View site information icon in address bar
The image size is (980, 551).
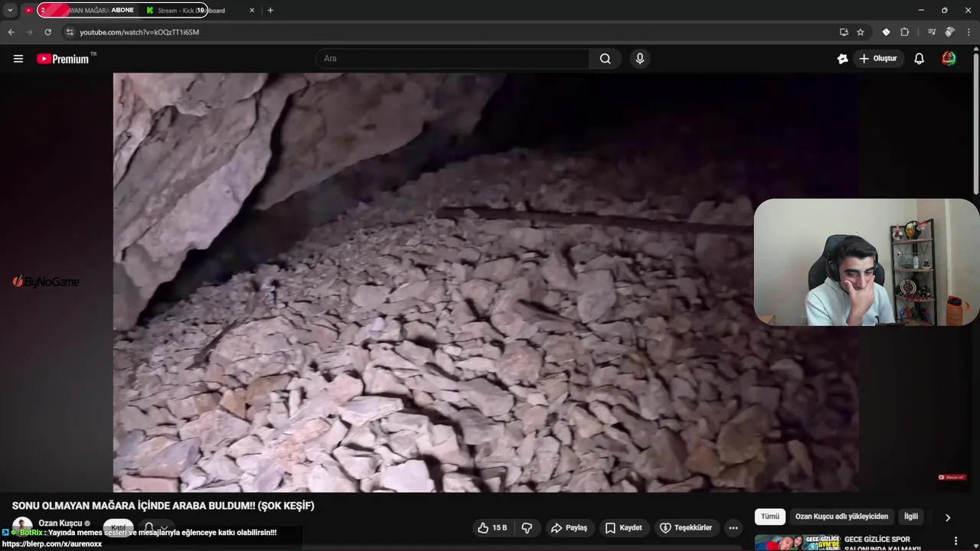(70, 32)
